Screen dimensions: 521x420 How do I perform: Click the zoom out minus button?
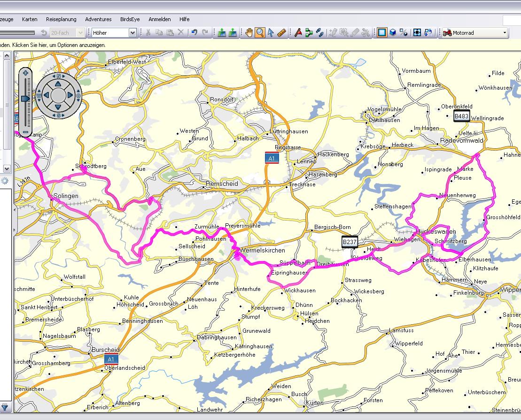point(25,132)
